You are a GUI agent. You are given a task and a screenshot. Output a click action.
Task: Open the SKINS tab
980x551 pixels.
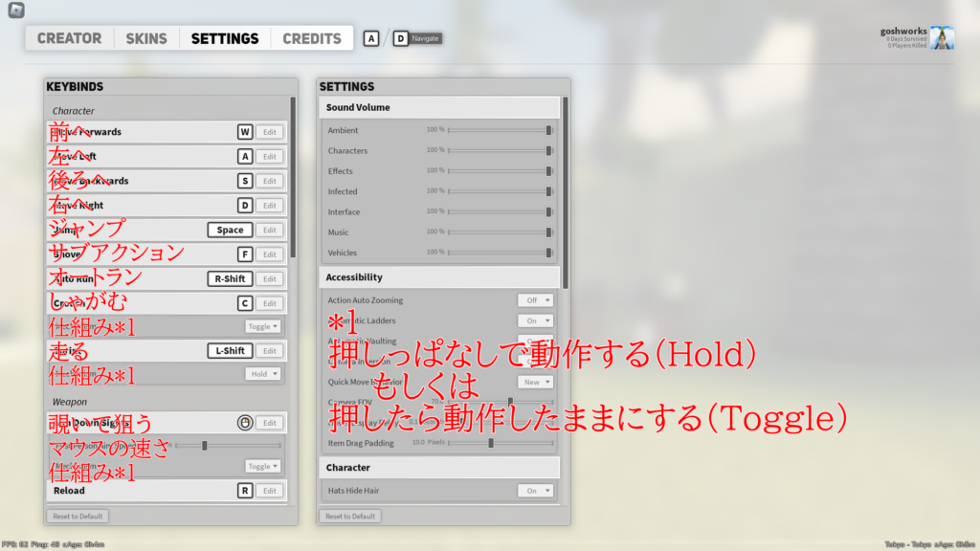pyautogui.click(x=145, y=38)
